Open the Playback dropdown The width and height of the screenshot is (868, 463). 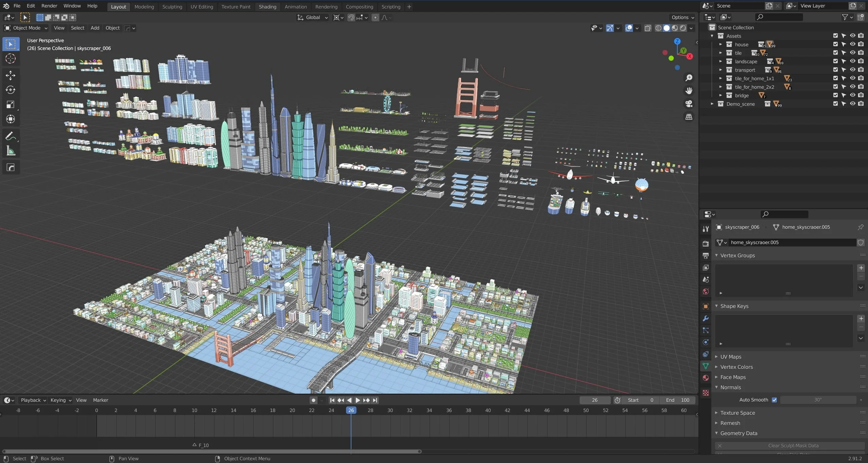(33, 400)
